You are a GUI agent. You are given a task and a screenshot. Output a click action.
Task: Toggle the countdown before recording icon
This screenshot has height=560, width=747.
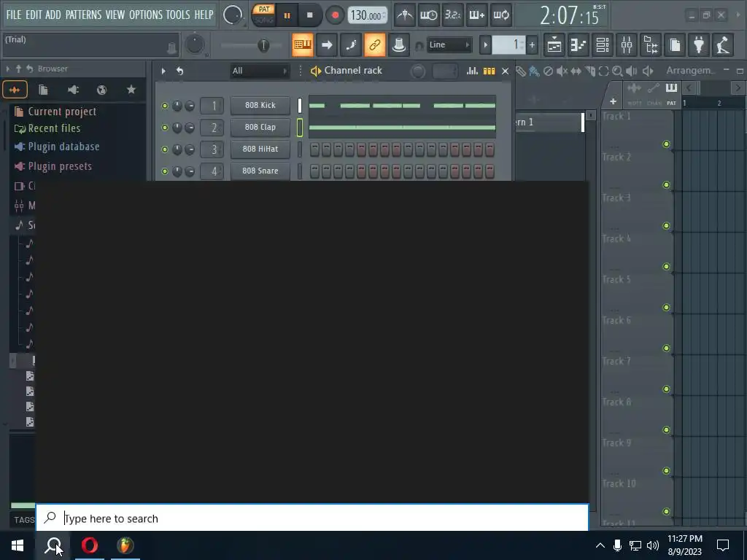(452, 15)
